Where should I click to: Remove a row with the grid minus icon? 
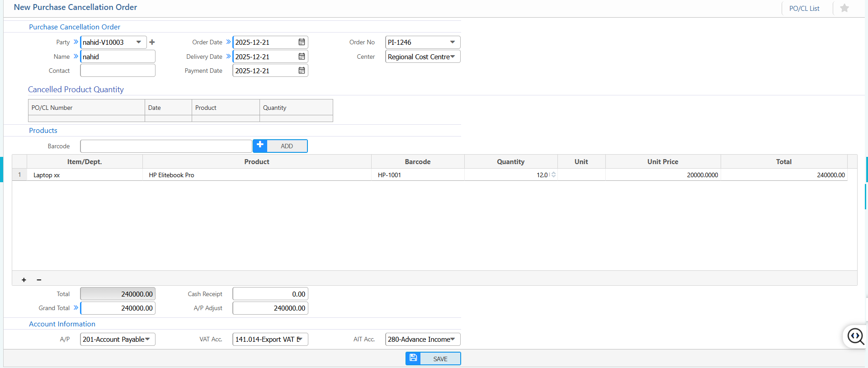(39, 280)
